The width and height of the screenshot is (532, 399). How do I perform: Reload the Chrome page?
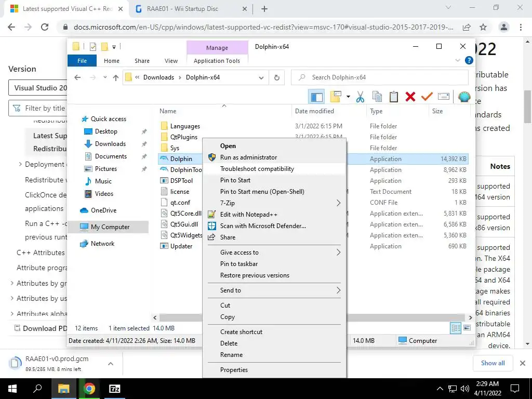[x=45, y=27]
